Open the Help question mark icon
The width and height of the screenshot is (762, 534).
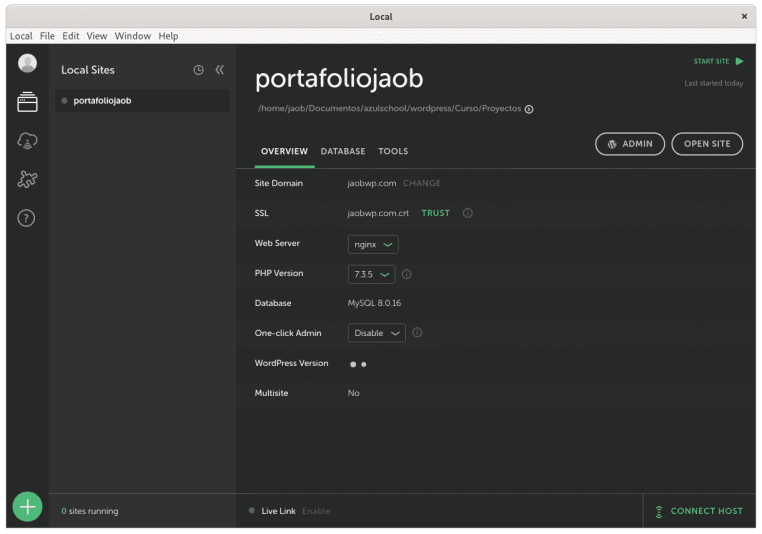[26, 218]
